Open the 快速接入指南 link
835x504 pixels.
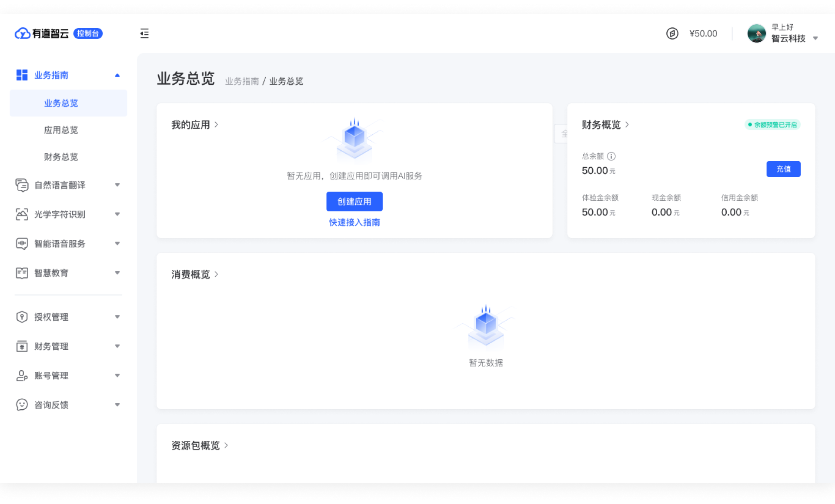(354, 222)
